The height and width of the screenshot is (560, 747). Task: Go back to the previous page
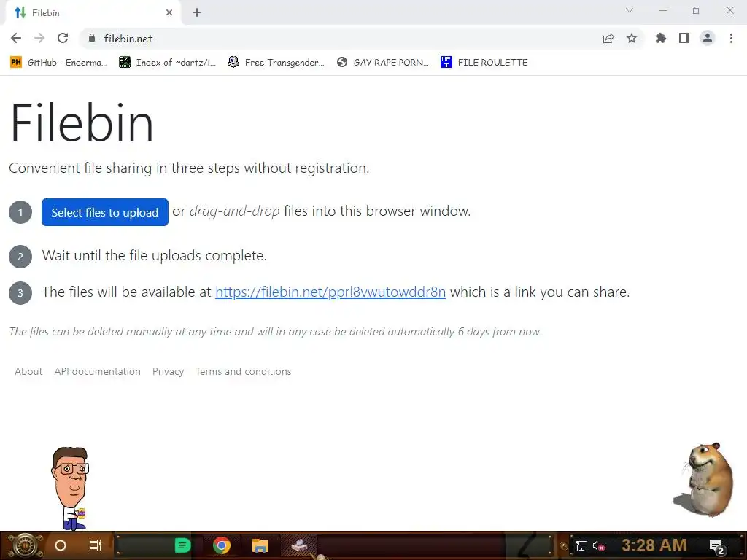coord(16,38)
